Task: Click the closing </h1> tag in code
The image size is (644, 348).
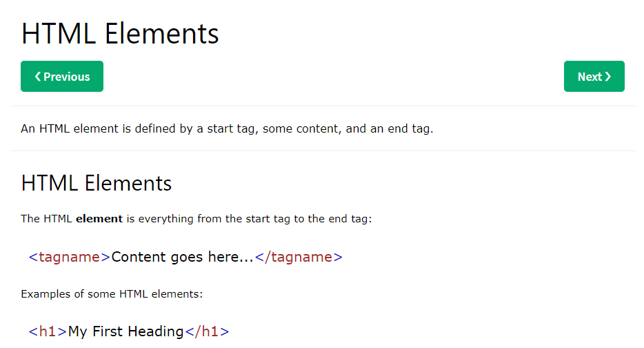Action: point(206,331)
